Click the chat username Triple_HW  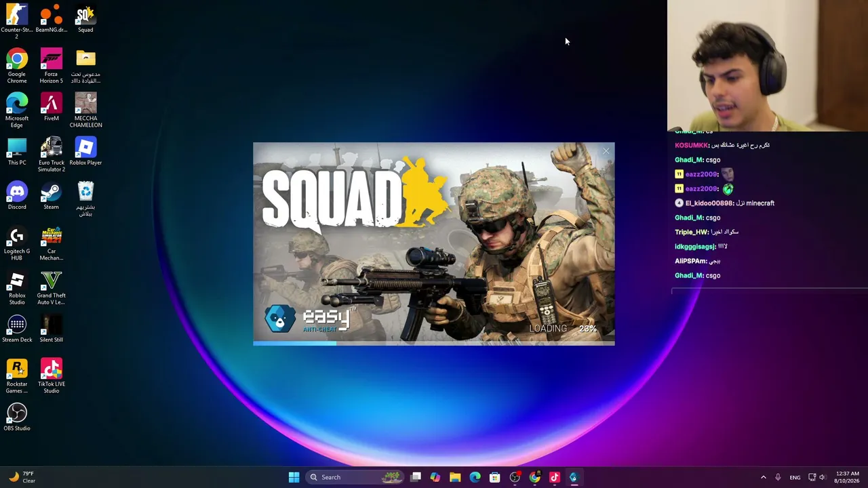coord(692,232)
